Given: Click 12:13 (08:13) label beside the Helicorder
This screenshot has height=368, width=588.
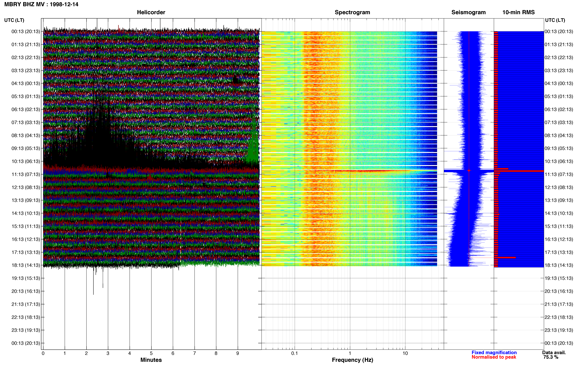Looking at the screenshot, I should point(26,187).
